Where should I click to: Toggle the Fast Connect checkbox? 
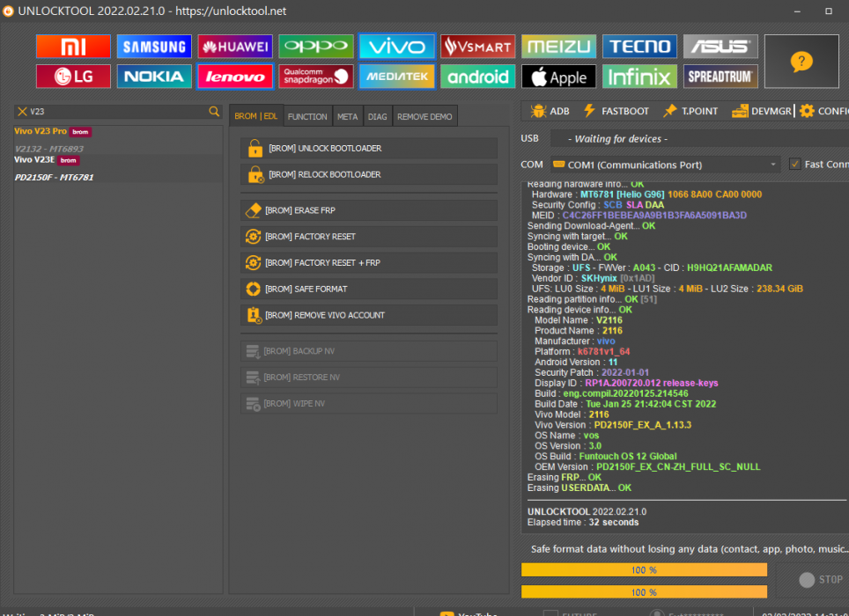click(x=795, y=164)
